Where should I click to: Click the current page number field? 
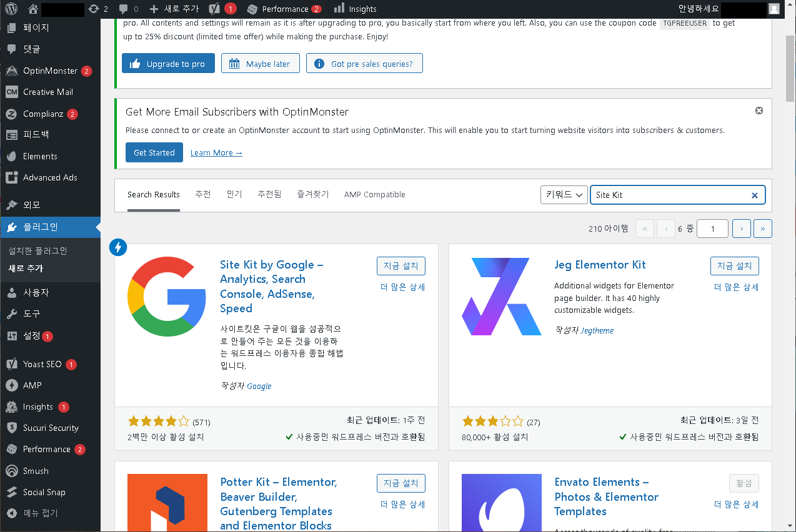click(712, 229)
